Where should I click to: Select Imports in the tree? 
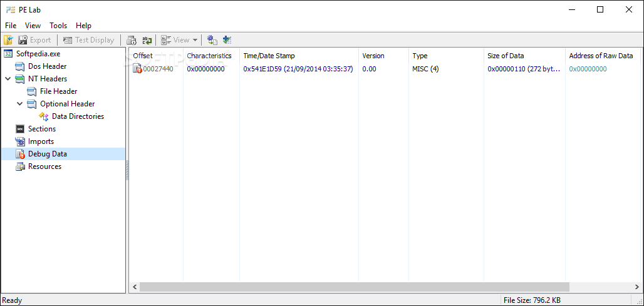point(41,141)
